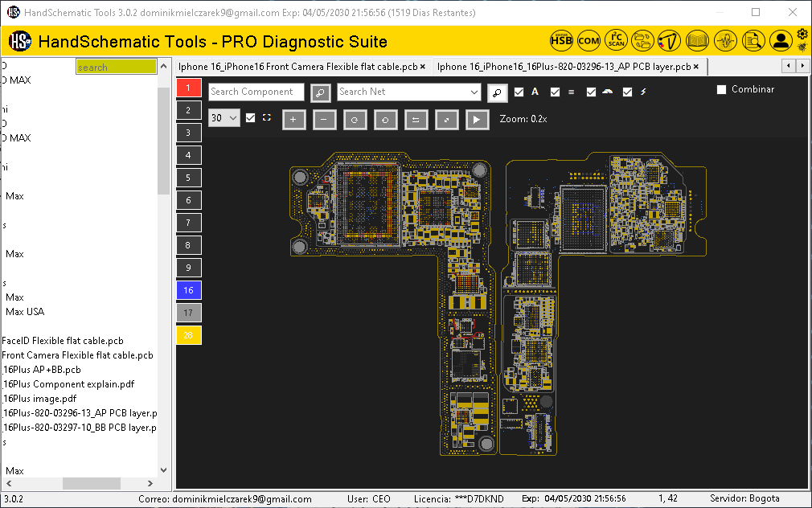This screenshot has height=508, width=812.
Task: Open the 30 value dropdown
Action: [224, 117]
